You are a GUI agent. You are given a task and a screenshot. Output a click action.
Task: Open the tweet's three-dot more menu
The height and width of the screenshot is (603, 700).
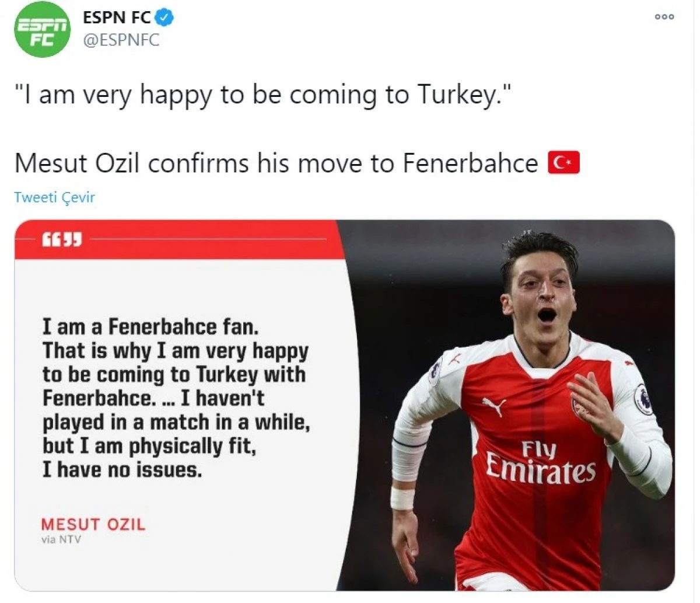point(664,17)
